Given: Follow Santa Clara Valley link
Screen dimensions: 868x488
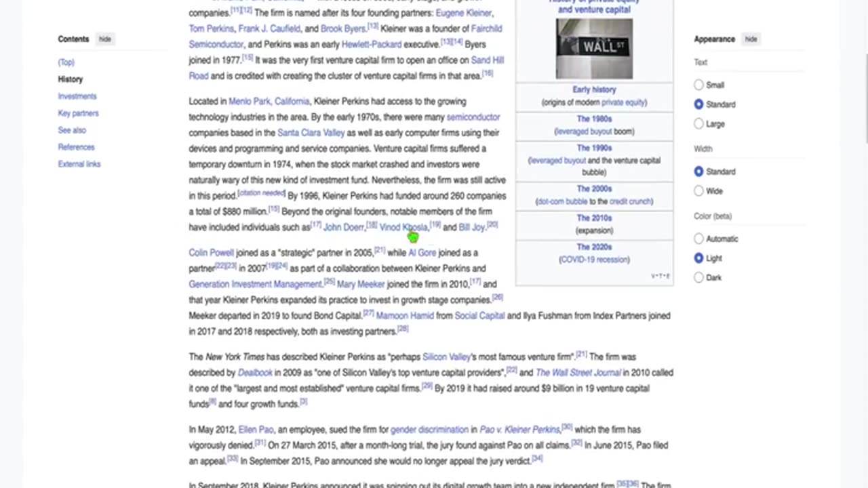Looking at the screenshot, I should 311,133.
